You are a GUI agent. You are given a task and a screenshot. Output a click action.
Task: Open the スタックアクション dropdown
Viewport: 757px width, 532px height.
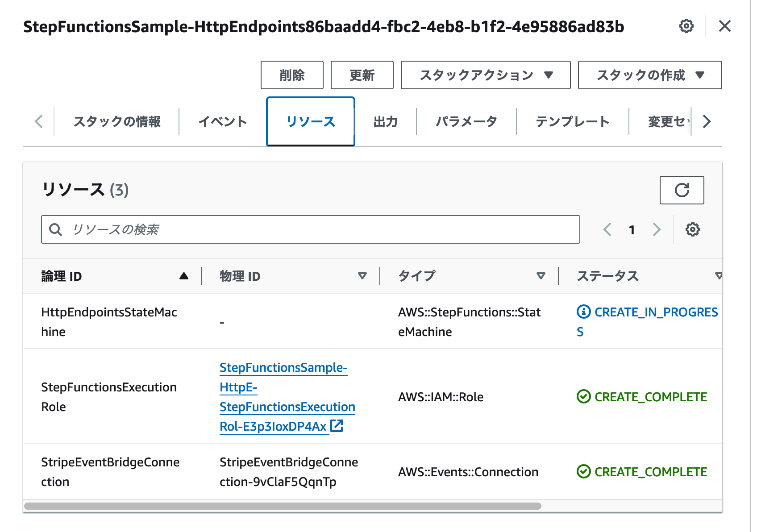[485, 75]
